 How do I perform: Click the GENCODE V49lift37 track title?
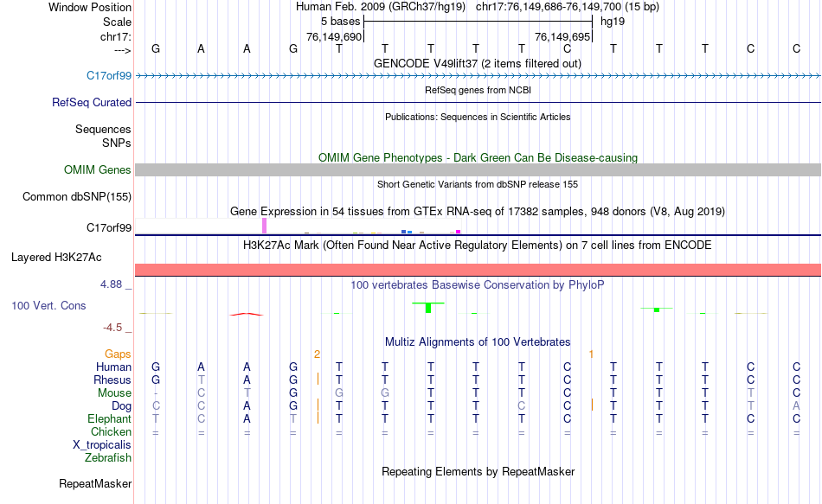click(x=477, y=63)
